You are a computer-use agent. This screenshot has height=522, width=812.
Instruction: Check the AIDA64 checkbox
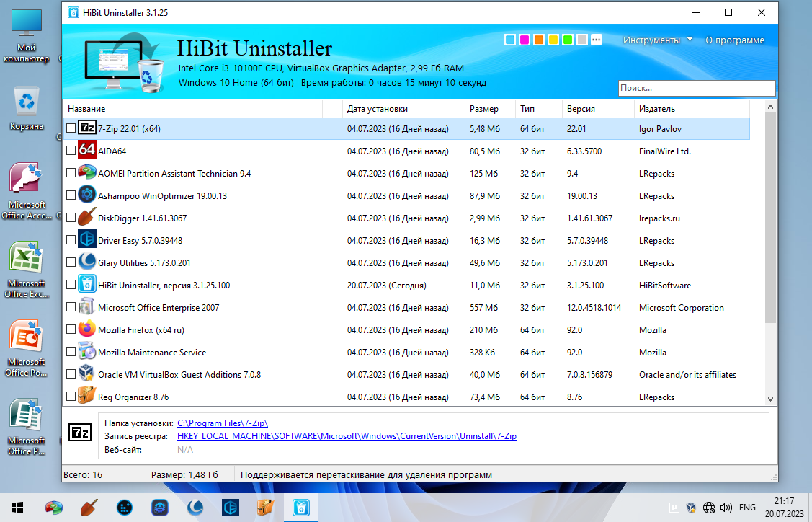coord(71,151)
